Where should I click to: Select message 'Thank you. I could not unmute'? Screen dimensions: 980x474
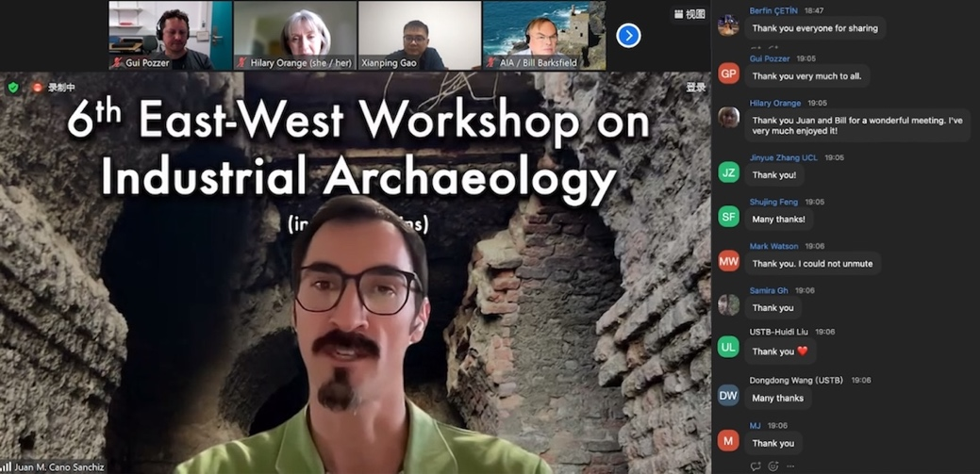(812, 264)
